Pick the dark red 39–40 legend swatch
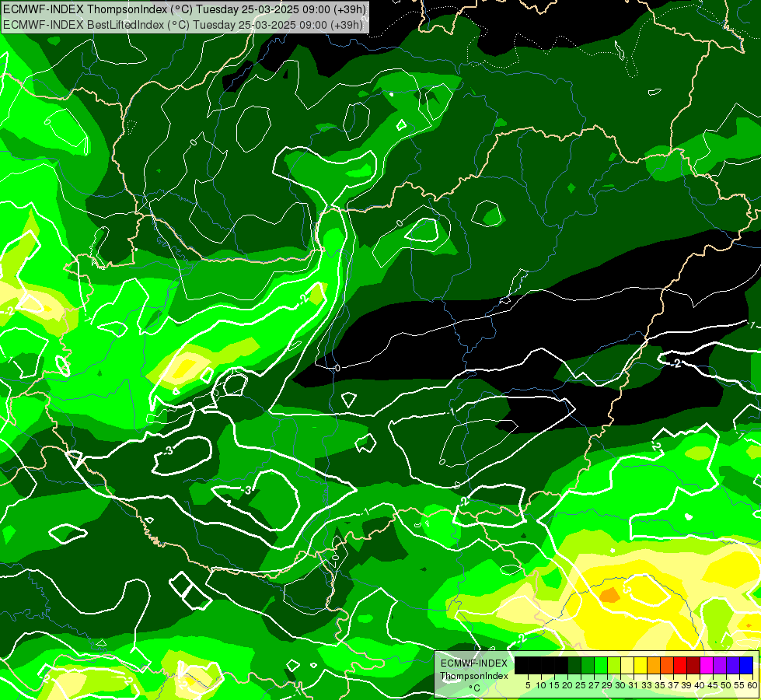 pos(693,665)
